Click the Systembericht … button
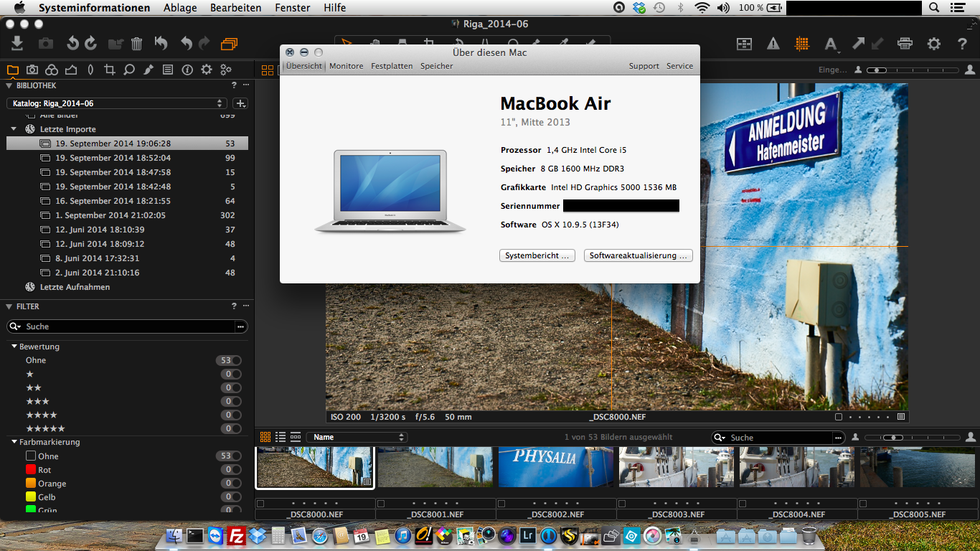 pos(537,255)
